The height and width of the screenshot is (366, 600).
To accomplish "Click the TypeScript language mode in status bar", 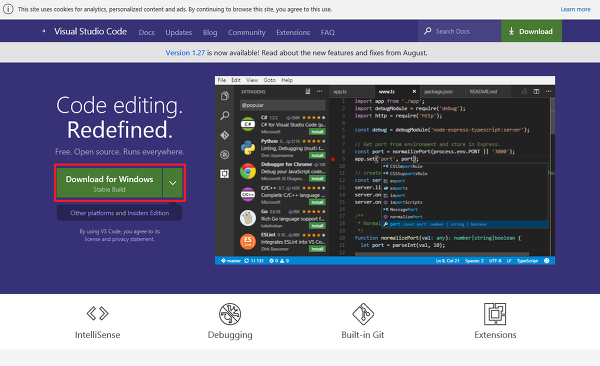I will click(x=527, y=261).
